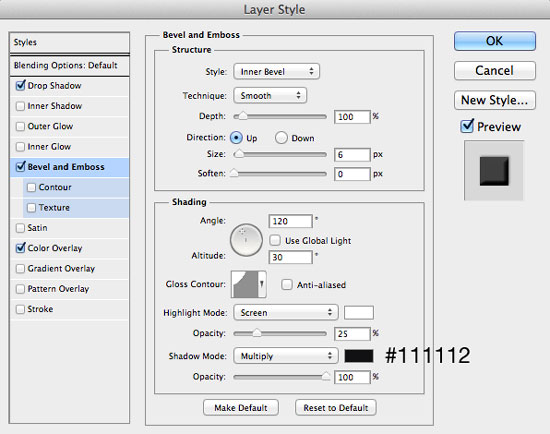Image resolution: width=550 pixels, height=434 pixels.
Task: Click the Size value input field
Action: pos(352,154)
